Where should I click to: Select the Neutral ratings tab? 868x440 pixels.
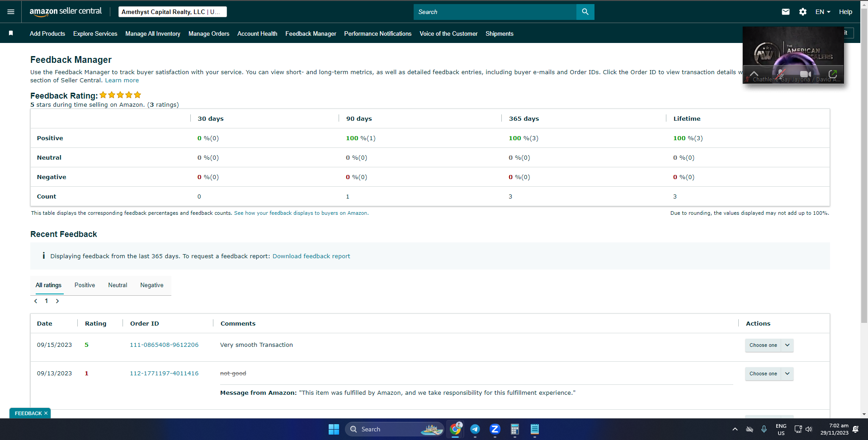118,285
